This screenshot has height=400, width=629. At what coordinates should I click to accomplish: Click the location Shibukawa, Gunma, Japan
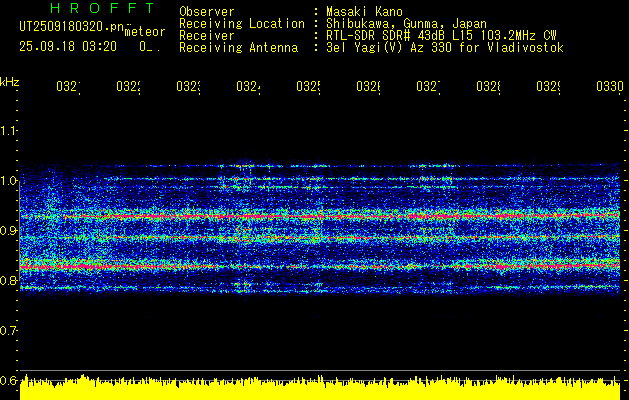[406, 24]
